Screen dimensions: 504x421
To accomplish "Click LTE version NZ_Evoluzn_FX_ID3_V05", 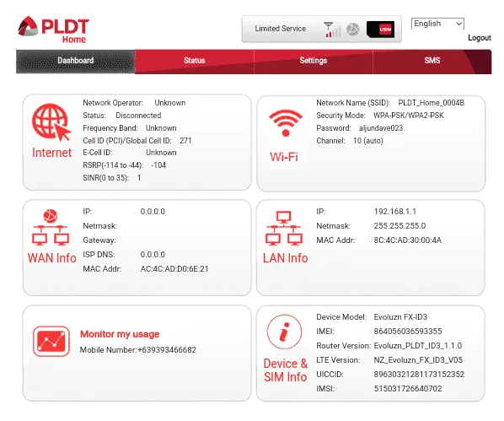I will click(418, 360).
